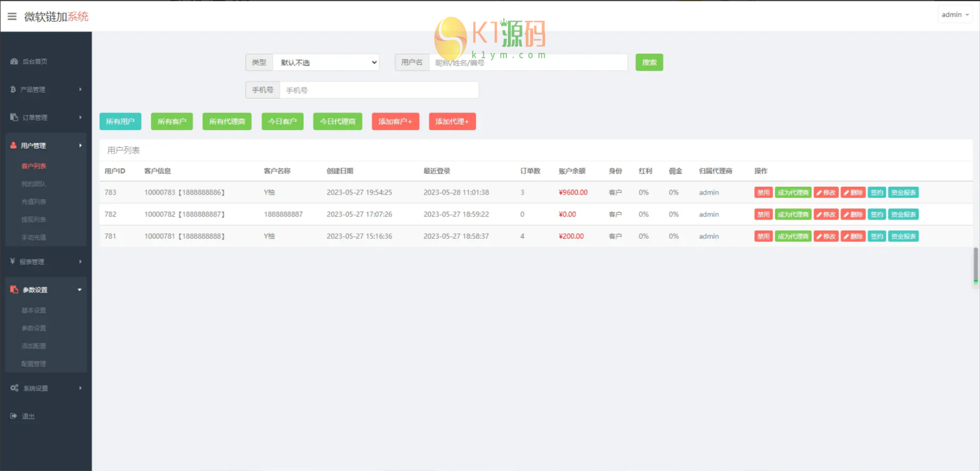Viewport: 980px width, 471px height.
Task: Edit user 782 with the 修改 pencil button
Action: tap(826, 214)
